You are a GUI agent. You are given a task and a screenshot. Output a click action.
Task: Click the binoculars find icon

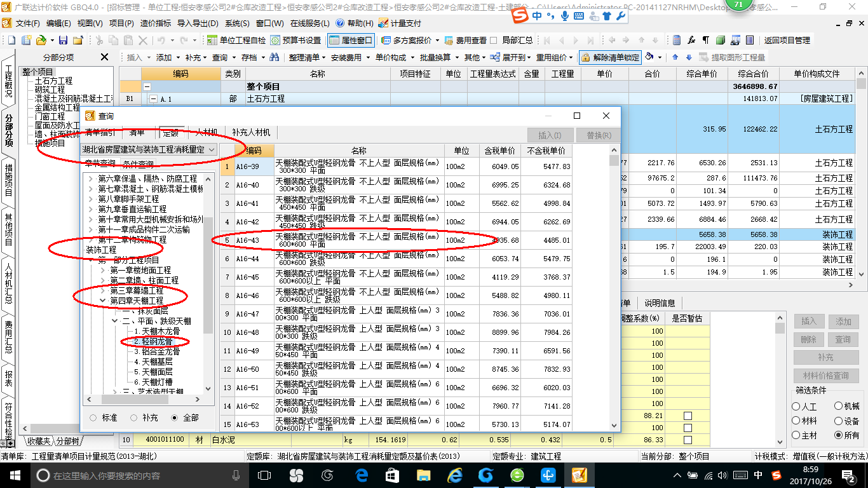[x=275, y=57]
